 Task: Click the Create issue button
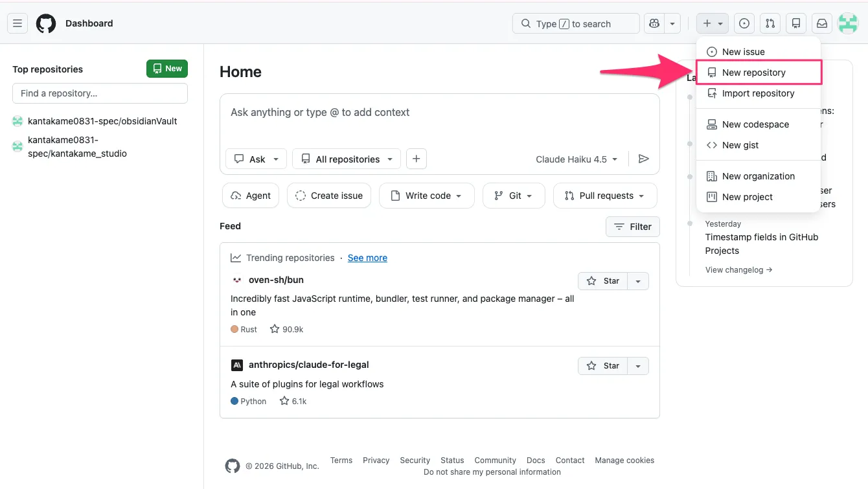point(329,196)
